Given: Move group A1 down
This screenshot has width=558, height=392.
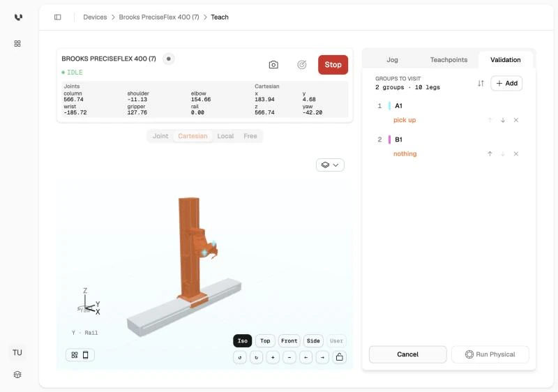Looking at the screenshot, I should coord(503,120).
